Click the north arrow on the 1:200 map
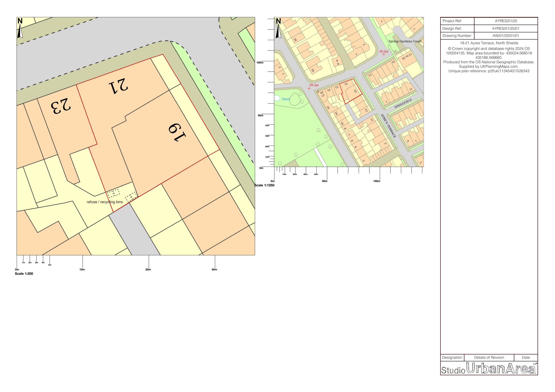Image resolution: width=555 pixels, height=392 pixels. pyautogui.click(x=20, y=31)
